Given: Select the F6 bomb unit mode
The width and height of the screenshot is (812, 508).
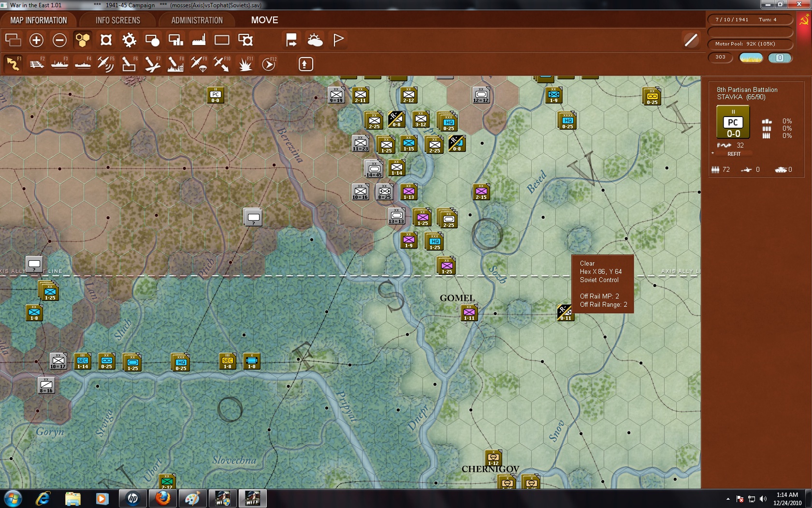Looking at the screenshot, I should pyautogui.click(x=129, y=64).
